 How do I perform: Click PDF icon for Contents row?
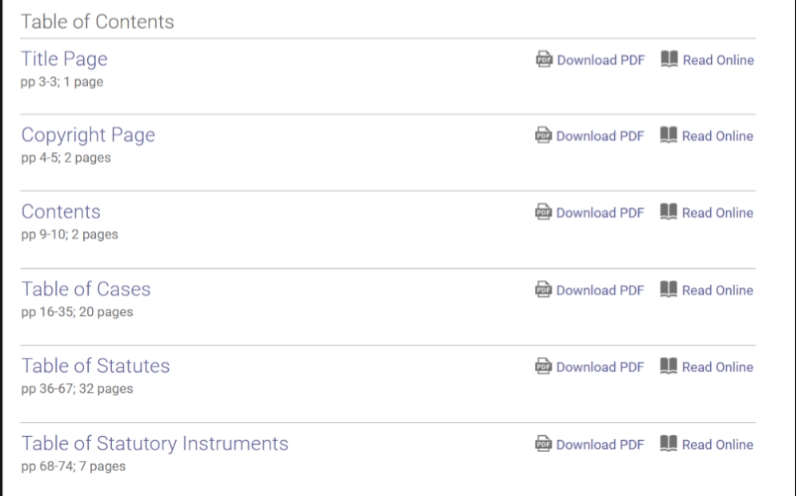544,213
